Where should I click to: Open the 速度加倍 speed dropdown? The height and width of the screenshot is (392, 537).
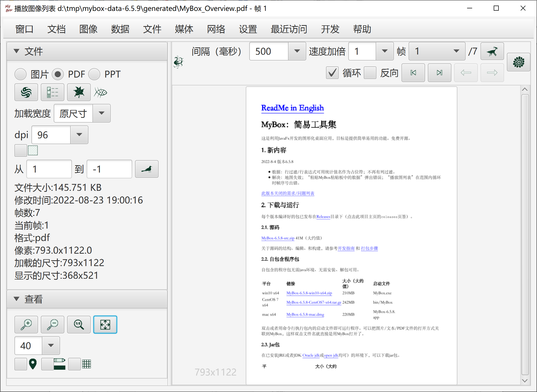385,51
